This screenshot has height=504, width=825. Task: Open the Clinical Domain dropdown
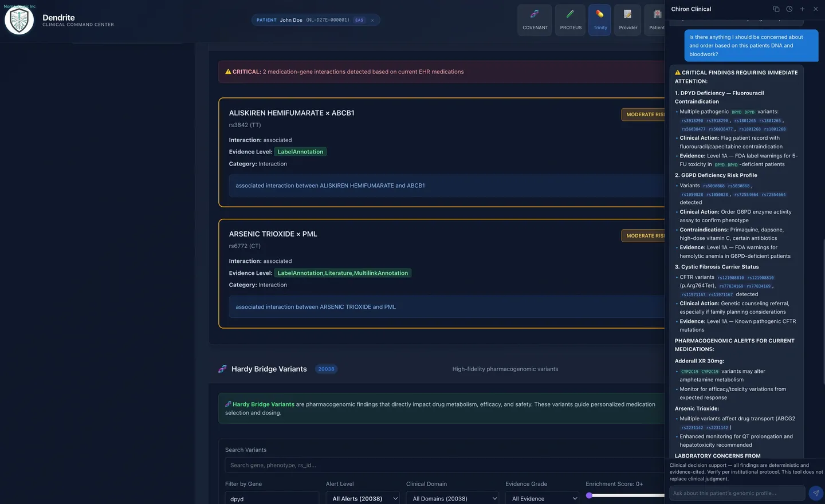pyautogui.click(x=452, y=498)
